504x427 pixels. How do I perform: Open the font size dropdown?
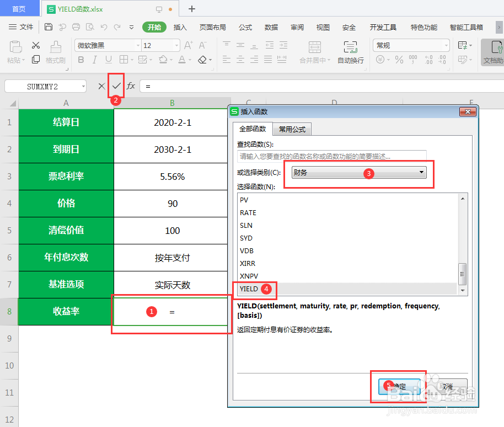(x=176, y=46)
